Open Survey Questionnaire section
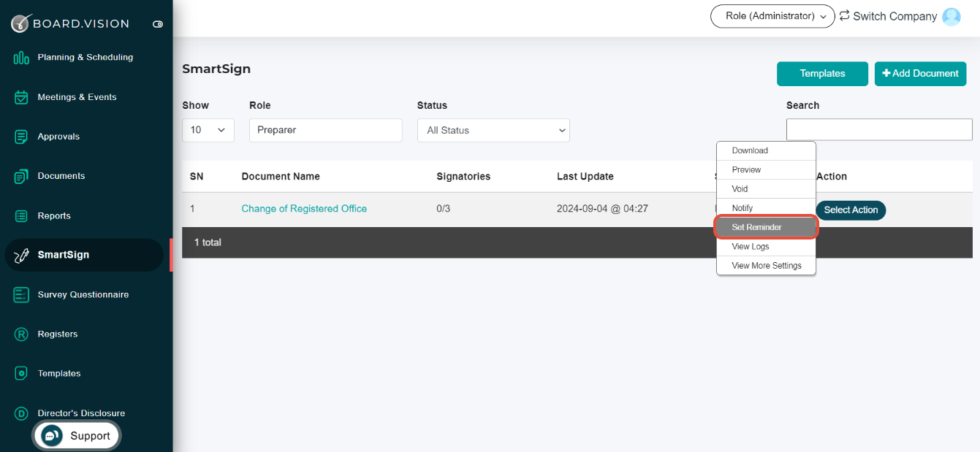This screenshot has height=452, width=980. pyautogui.click(x=85, y=295)
